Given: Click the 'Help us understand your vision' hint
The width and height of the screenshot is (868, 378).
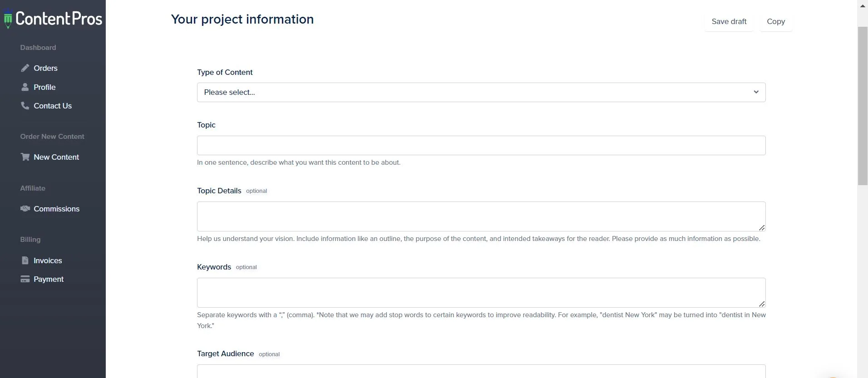Looking at the screenshot, I should pyautogui.click(x=478, y=239).
